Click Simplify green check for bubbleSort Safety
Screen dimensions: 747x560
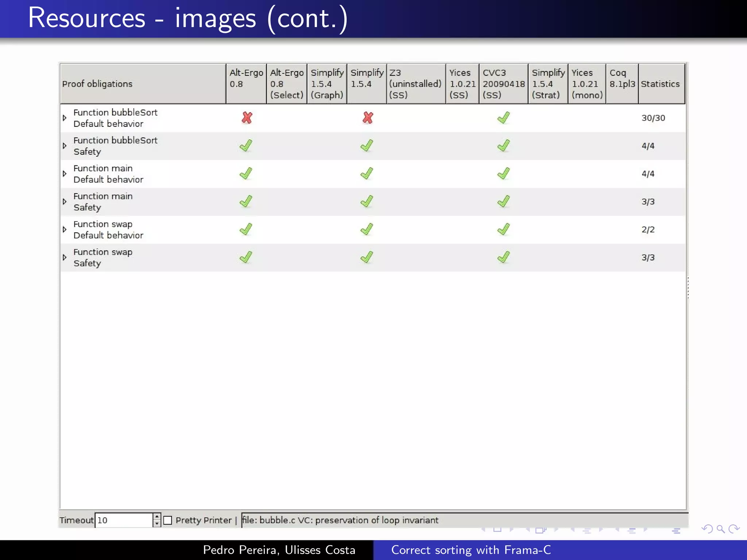click(x=367, y=146)
